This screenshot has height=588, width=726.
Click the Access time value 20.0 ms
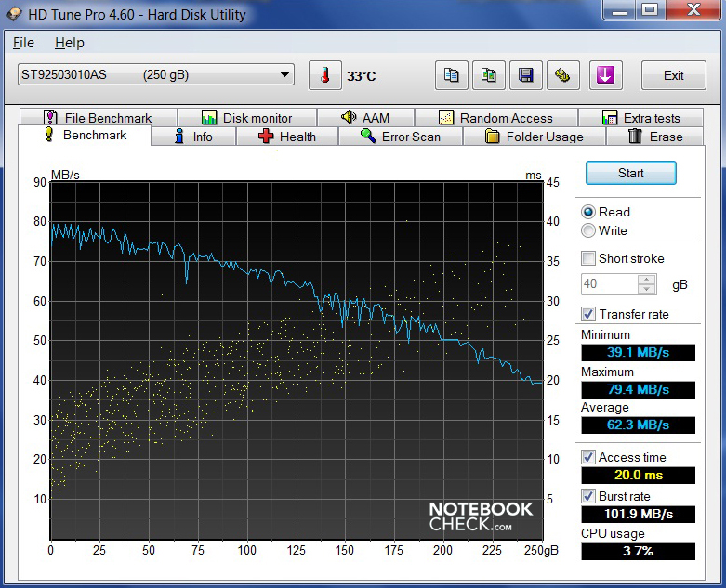[x=638, y=475]
